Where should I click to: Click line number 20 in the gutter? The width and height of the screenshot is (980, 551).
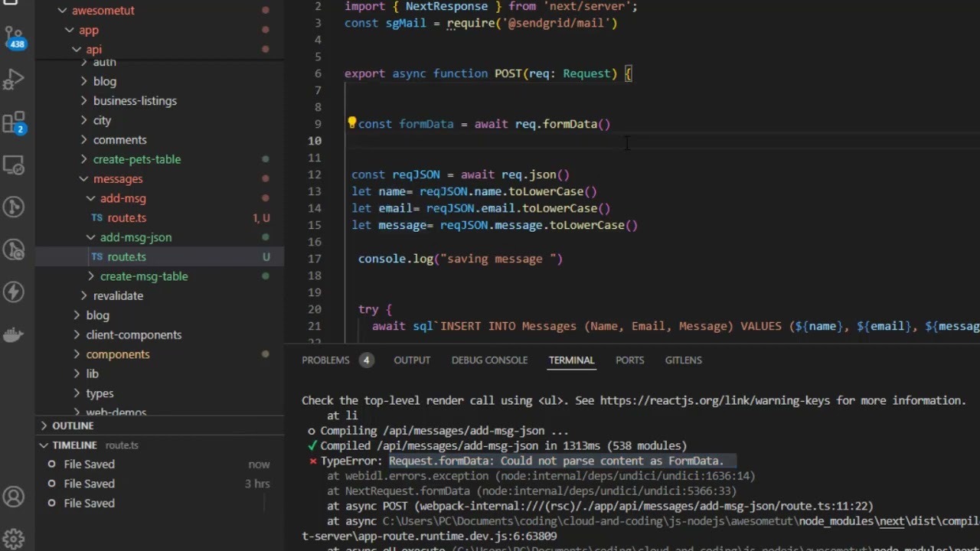coord(315,309)
